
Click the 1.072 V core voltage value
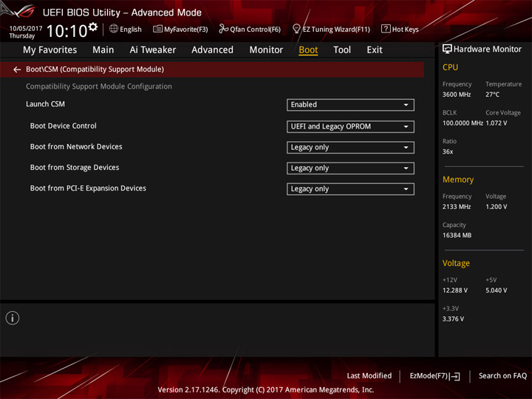coord(496,123)
